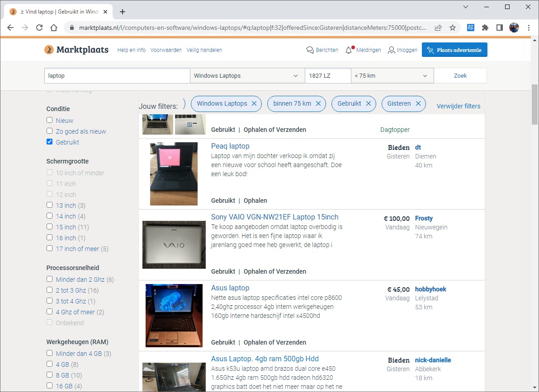
Task: Open the Extensions puzzle icon
Action: (x=485, y=28)
